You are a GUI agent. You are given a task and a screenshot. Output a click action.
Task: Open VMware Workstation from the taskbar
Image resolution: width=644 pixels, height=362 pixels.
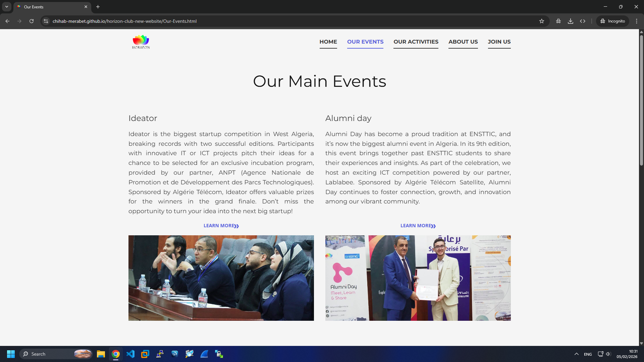(145, 354)
